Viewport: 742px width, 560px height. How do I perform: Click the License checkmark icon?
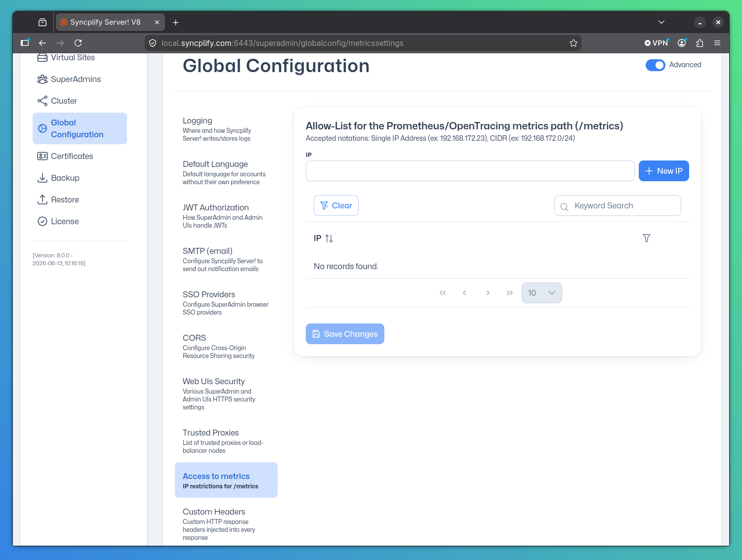[x=42, y=221]
